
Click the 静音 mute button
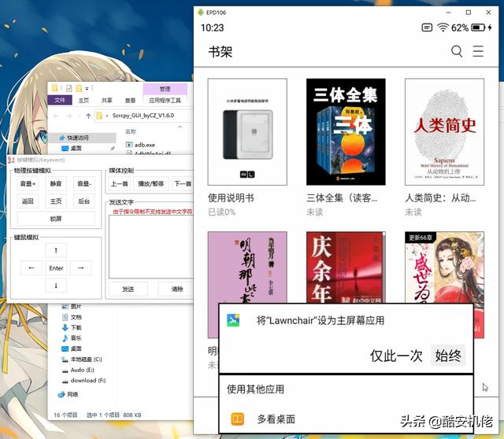click(56, 183)
